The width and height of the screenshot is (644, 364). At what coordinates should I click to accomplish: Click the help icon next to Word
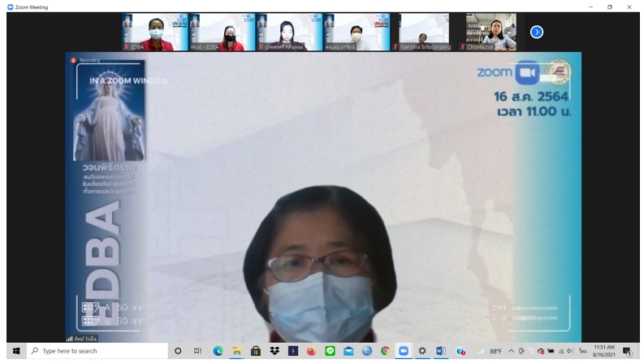point(460,351)
